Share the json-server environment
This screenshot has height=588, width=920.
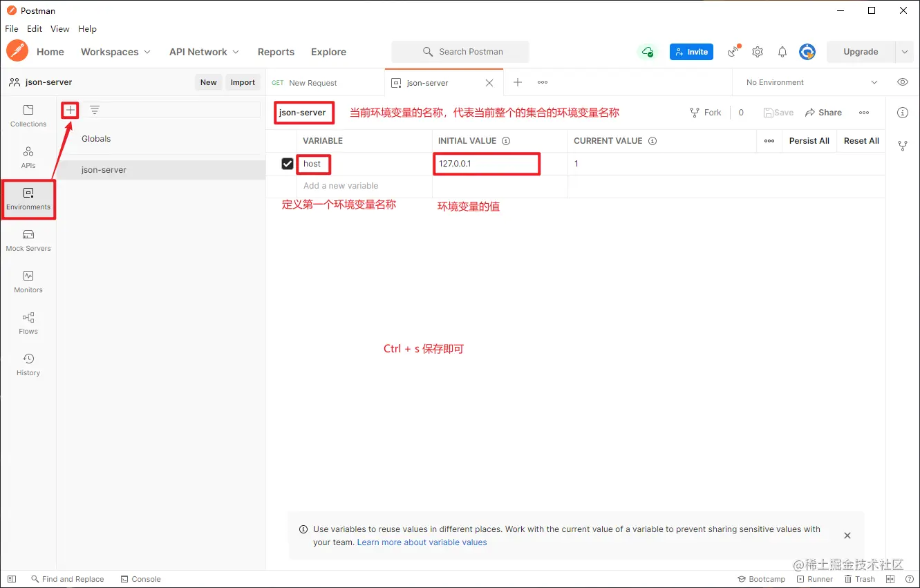(823, 113)
